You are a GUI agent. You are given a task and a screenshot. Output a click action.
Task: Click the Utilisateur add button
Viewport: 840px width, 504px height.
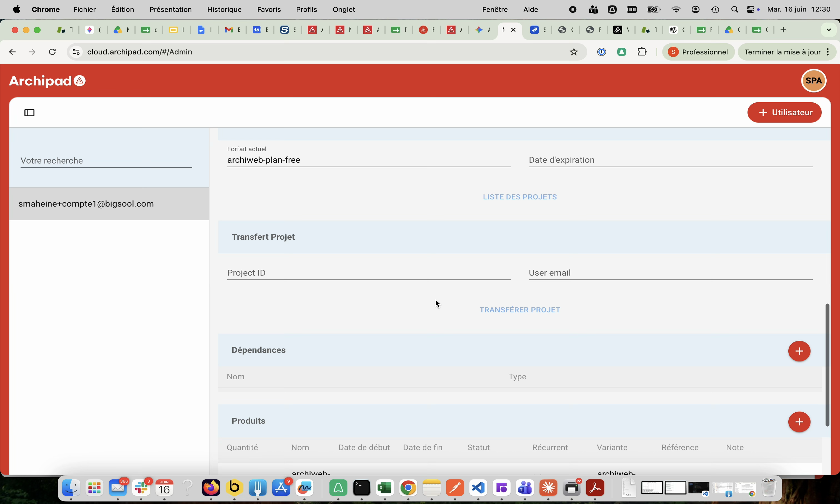pos(784,112)
